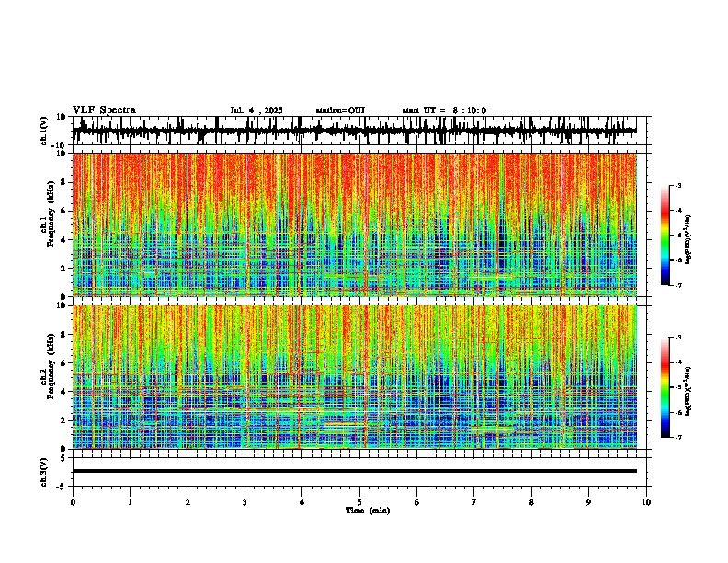Click the time axis tick label "1"
The width and height of the screenshot is (728, 563).
click(130, 502)
